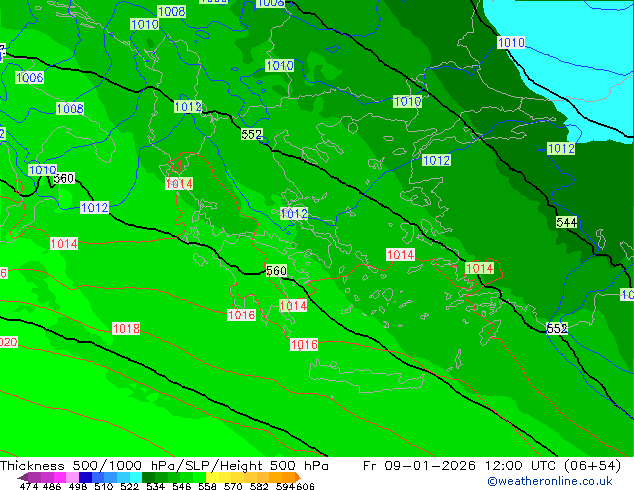
Task: Click the 474 legend value
Action: [29, 486]
